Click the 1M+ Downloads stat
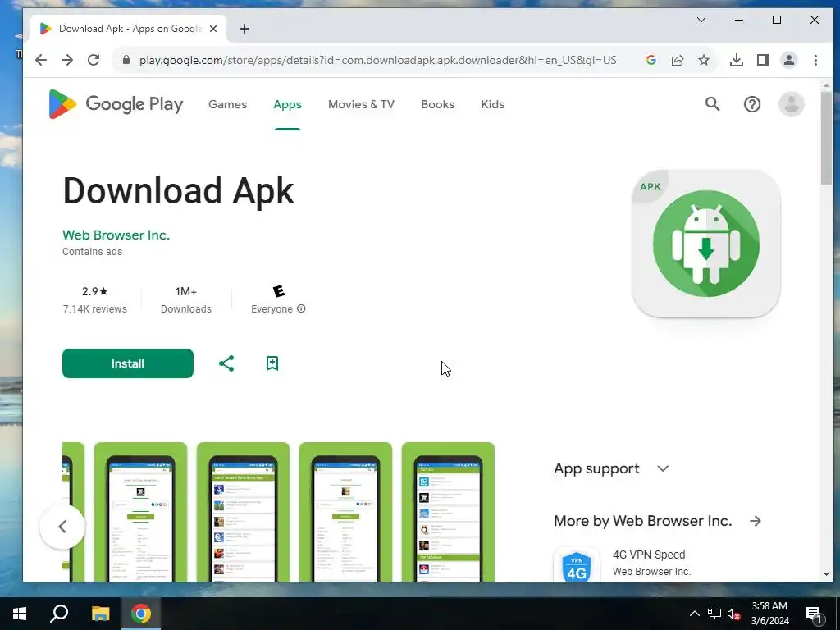The image size is (840, 630). (x=186, y=300)
